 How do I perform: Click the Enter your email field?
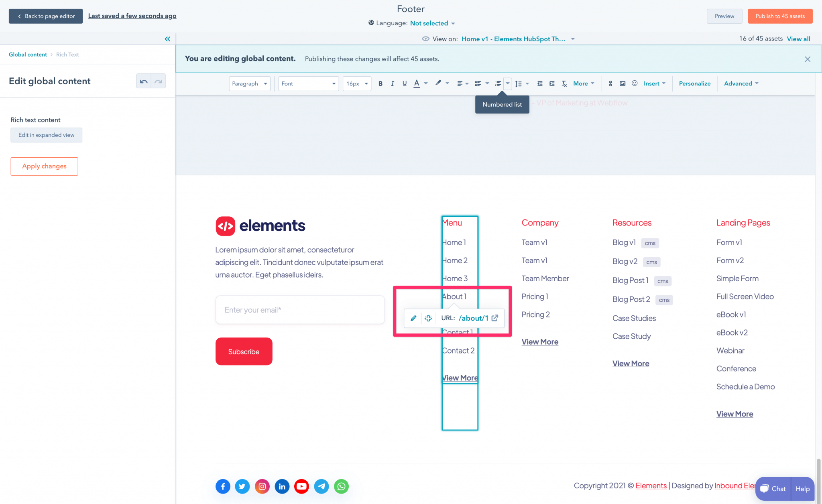click(x=300, y=310)
